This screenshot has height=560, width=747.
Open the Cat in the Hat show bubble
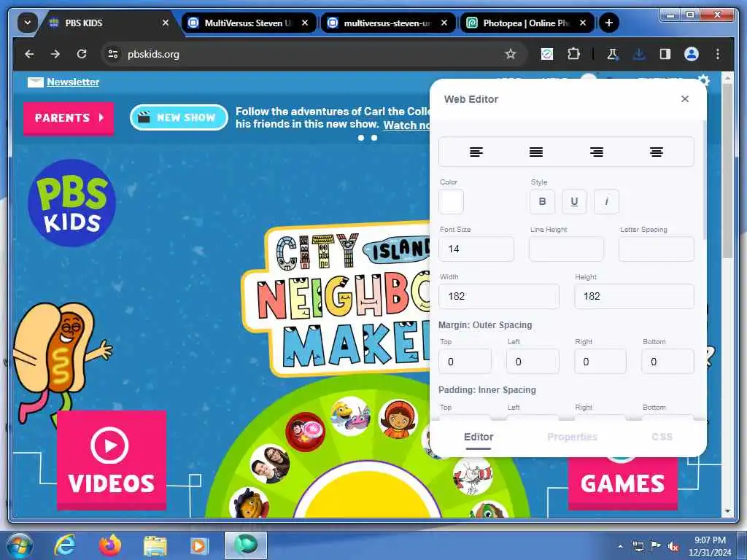[x=472, y=476]
